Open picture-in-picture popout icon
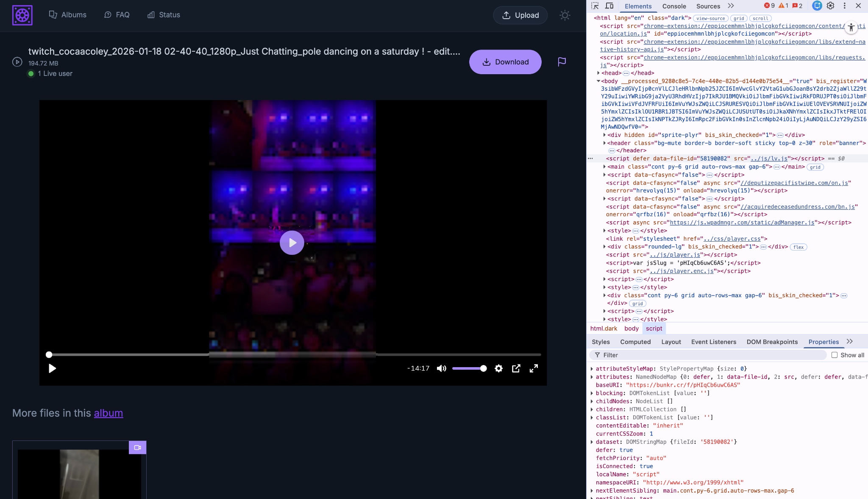Screen dimensions: 868x499 (x=516, y=368)
